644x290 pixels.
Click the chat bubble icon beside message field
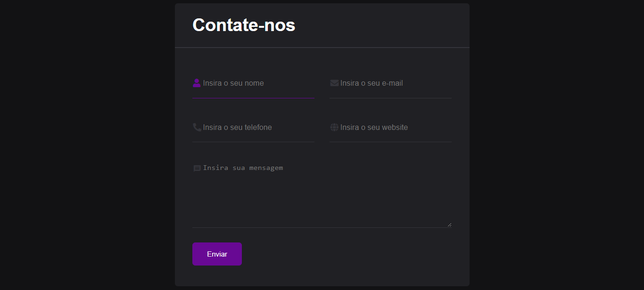click(197, 168)
